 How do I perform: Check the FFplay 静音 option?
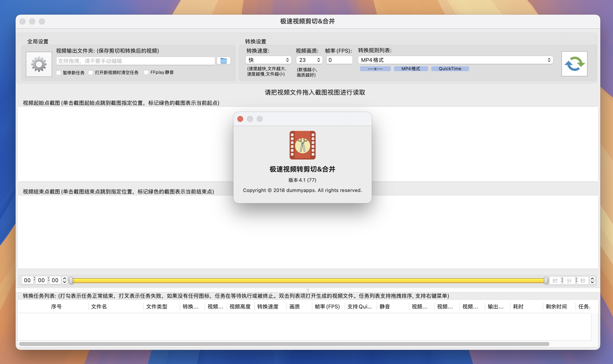click(146, 72)
